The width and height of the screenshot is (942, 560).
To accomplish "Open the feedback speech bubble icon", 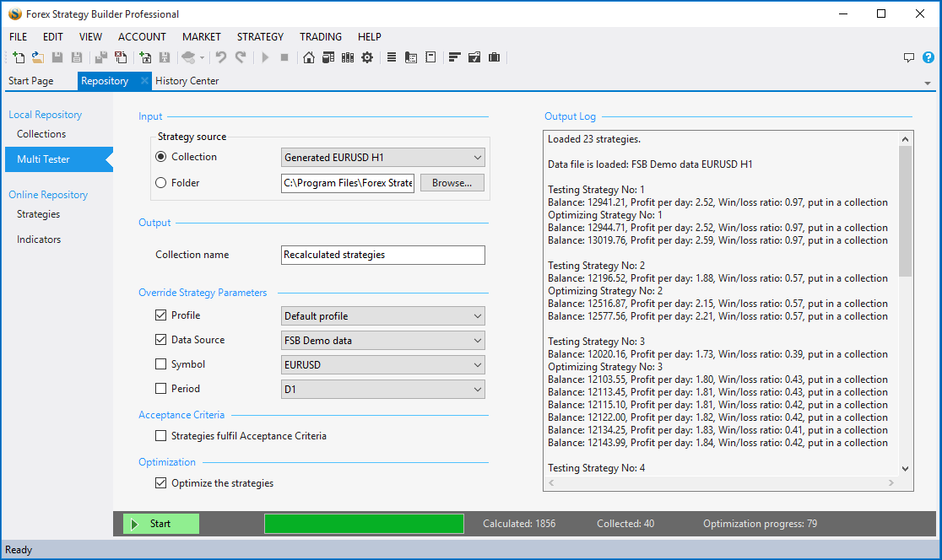I will coord(909,57).
